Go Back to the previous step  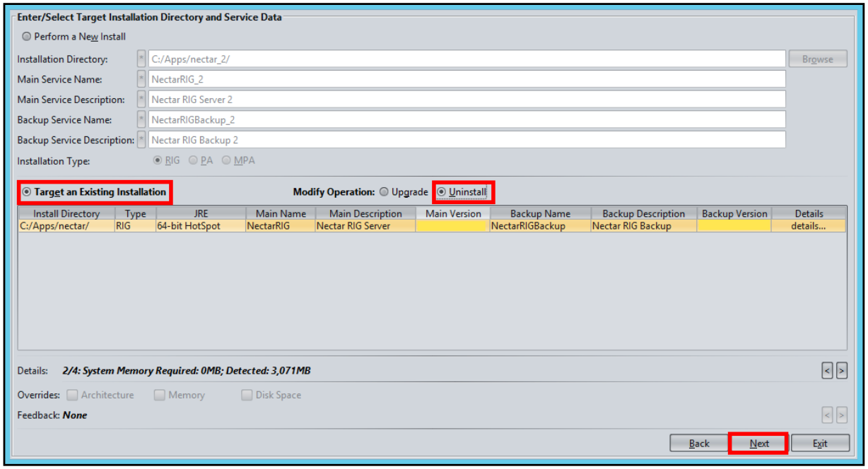(x=699, y=444)
